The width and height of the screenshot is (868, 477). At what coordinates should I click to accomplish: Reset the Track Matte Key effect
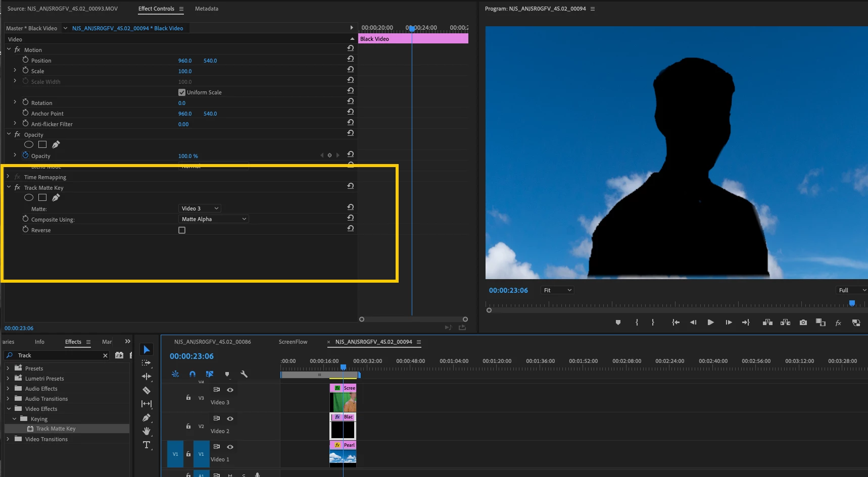point(350,186)
